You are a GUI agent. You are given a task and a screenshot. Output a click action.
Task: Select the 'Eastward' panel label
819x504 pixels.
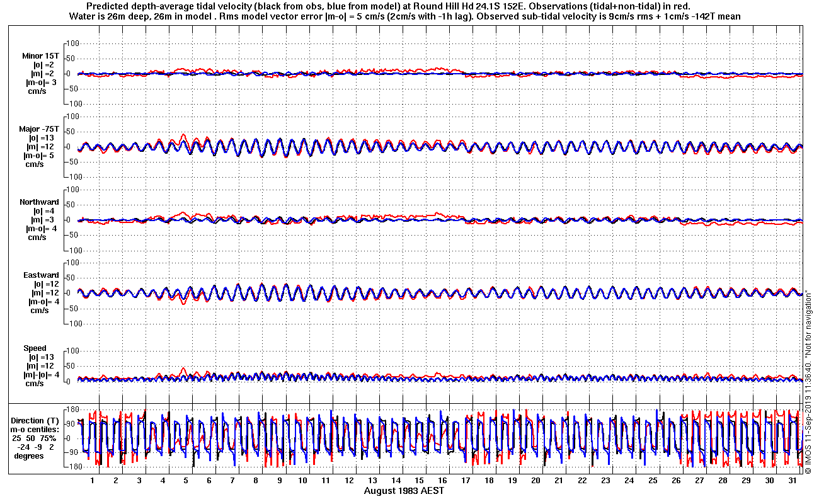(41, 275)
